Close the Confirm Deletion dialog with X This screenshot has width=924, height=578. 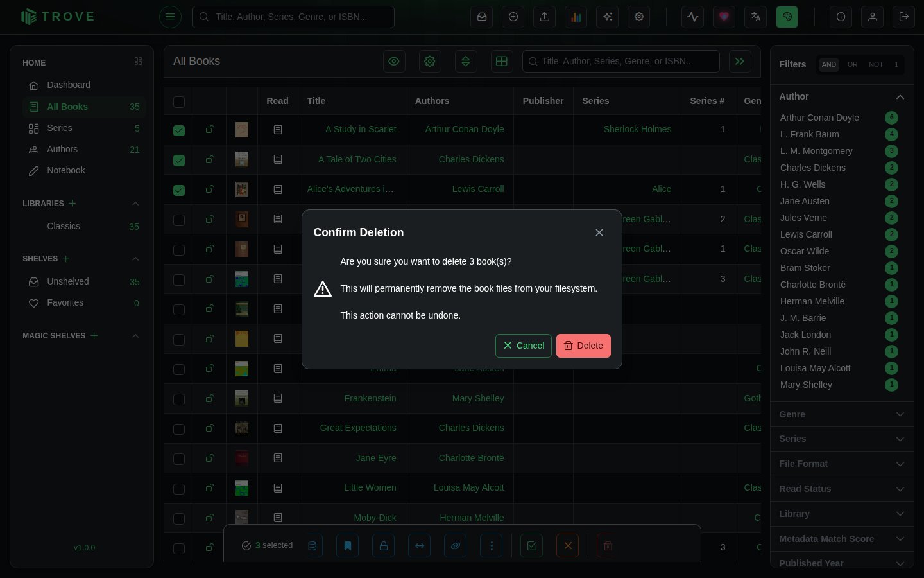tap(599, 232)
